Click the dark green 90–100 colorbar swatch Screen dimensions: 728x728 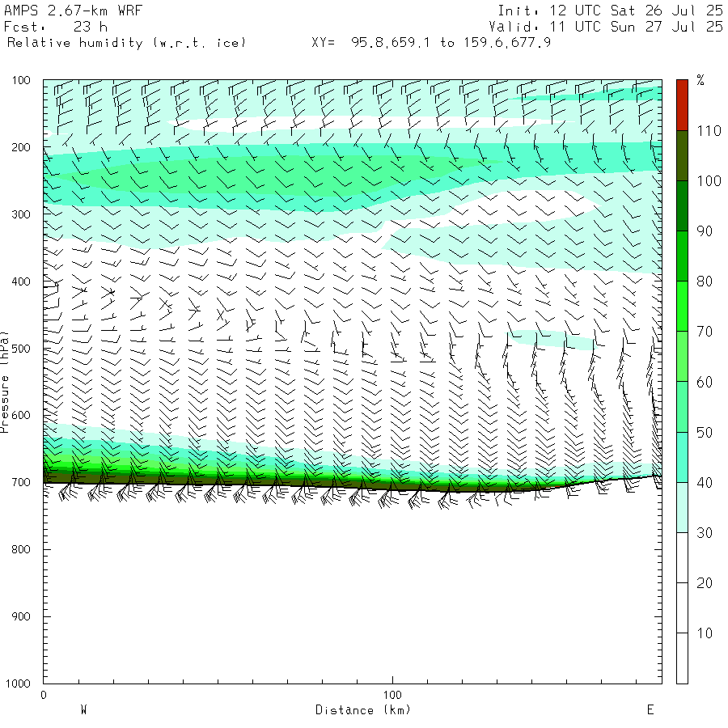[x=682, y=205]
